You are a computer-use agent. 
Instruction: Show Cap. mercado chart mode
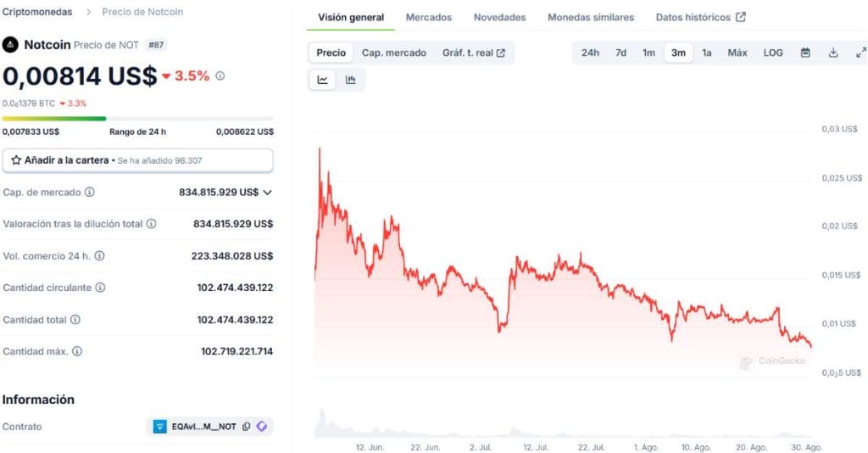(x=394, y=53)
